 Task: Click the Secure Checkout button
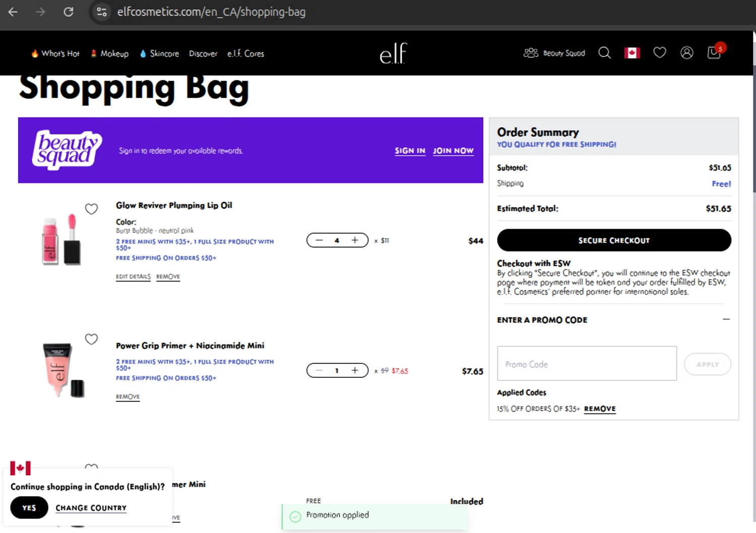[x=614, y=240]
